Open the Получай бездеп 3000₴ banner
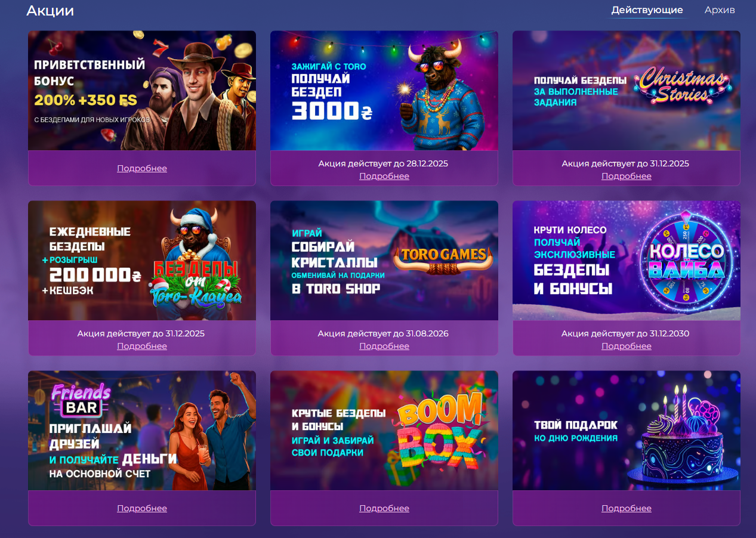This screenshot has height=538, width=756. pyautogui.click(x=384, y=91)
